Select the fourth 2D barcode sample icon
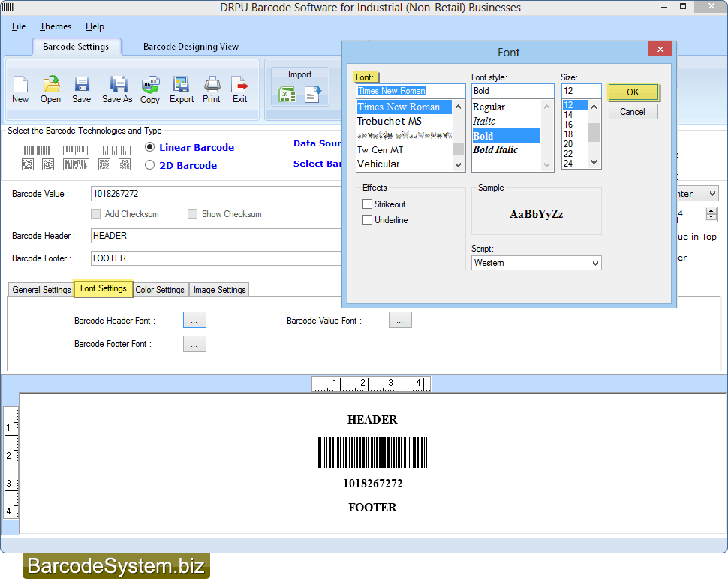This screenshot has height=579, width=728. (104, 164)
